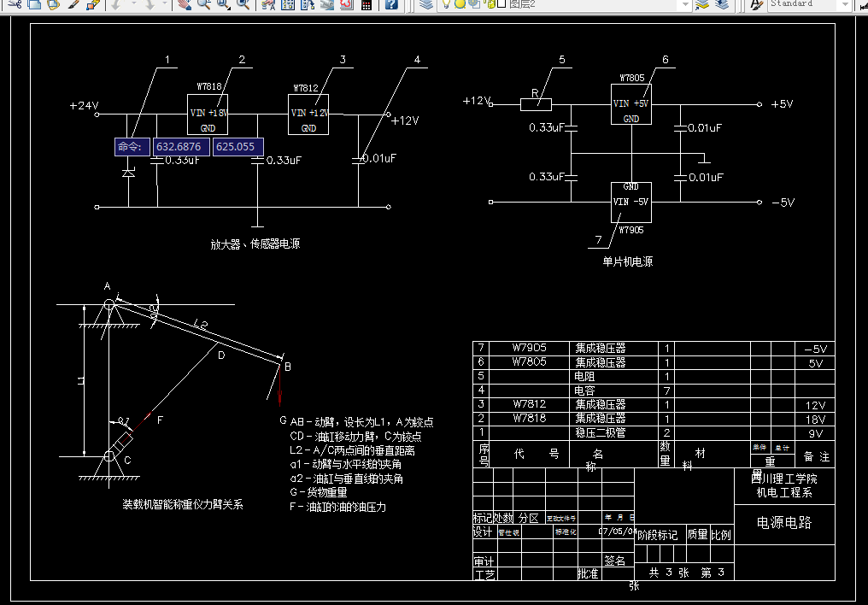Click the Zoom Previous icon

[243, 4]
